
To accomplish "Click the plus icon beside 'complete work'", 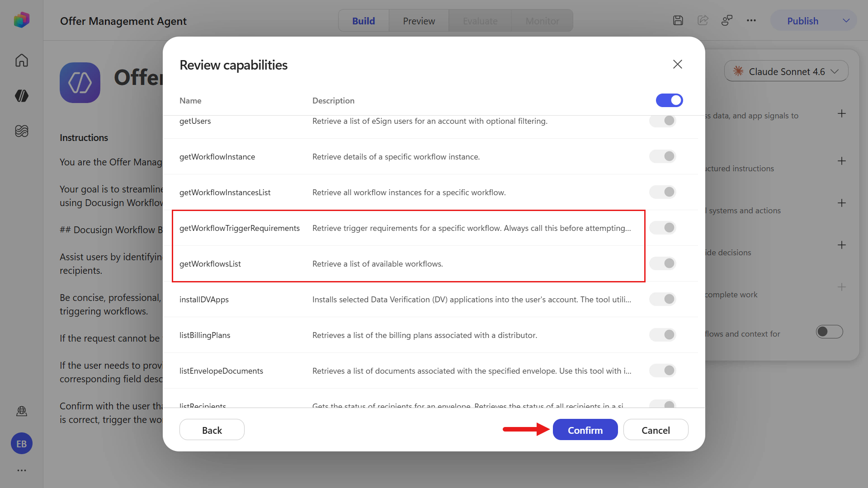I will [x=841, y=287].
